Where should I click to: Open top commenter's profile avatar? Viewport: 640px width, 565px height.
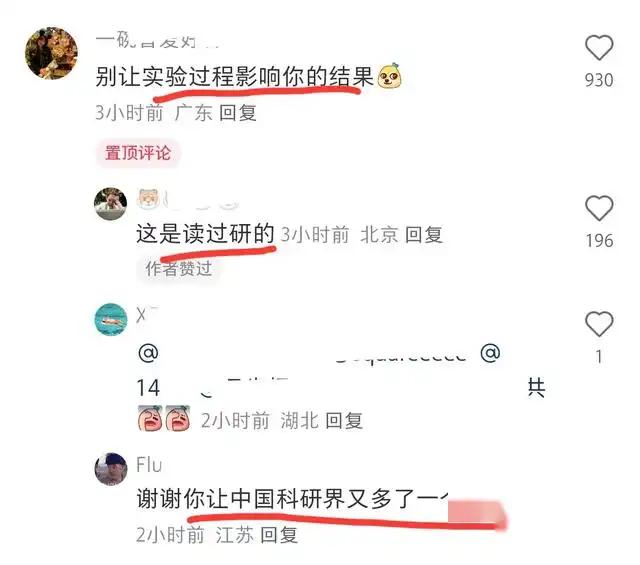[51, 53]
